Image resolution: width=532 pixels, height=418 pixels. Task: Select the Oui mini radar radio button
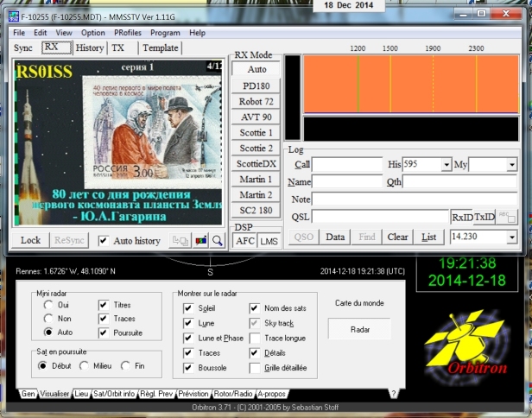pyautogui.click(x=48, y=305)
